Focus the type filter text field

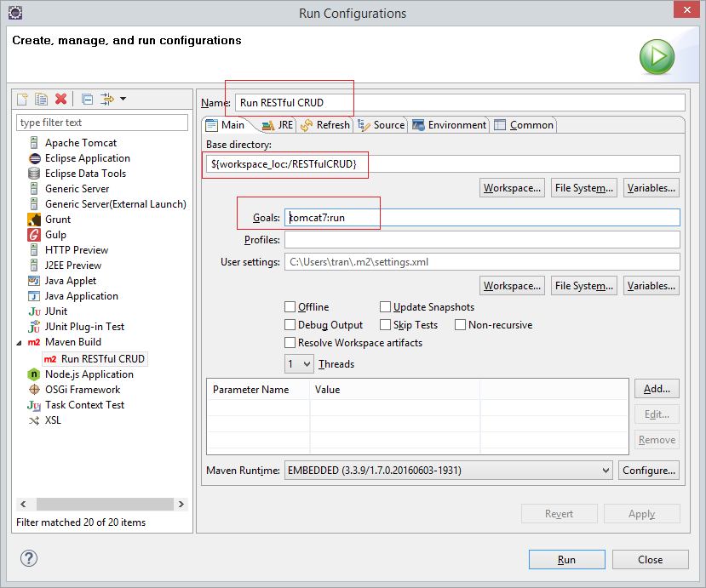point(102,123)
